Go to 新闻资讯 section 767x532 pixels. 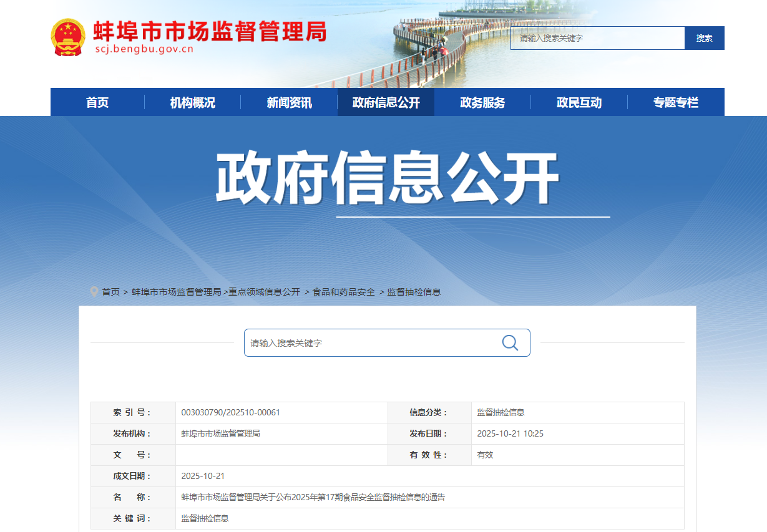point(289,102)
